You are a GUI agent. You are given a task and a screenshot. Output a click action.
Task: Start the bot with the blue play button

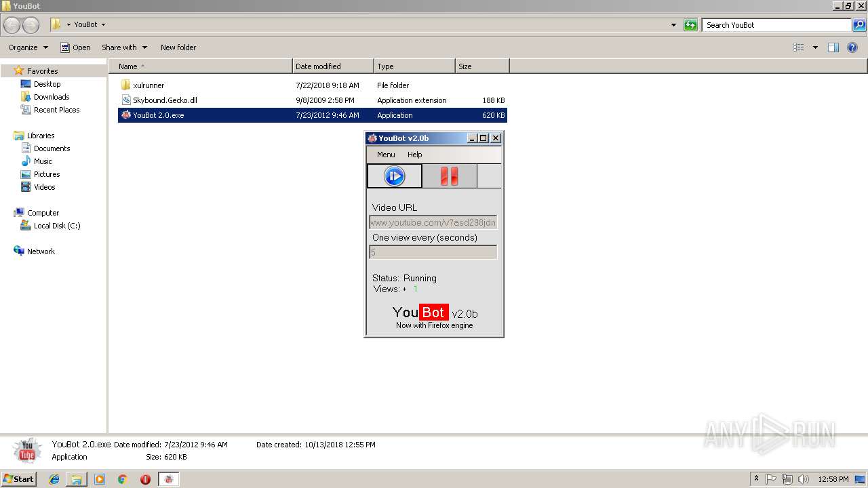[395, 176]
